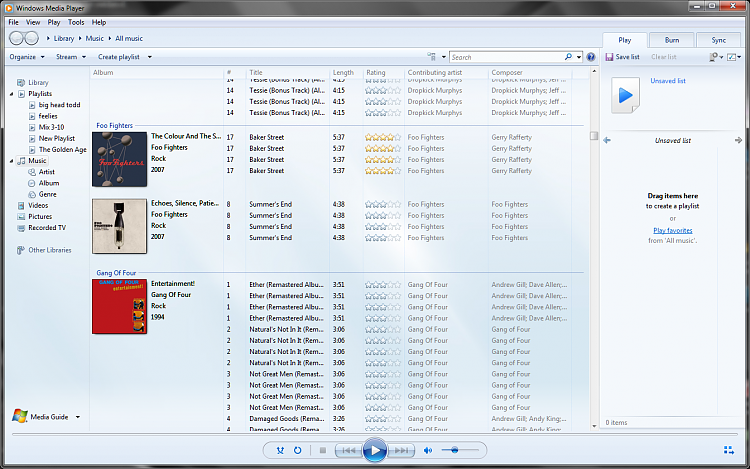The height and width of the screenshot is (469, 750).
Task: Click Library in the breadcrumb path
Action: point(64,38)
